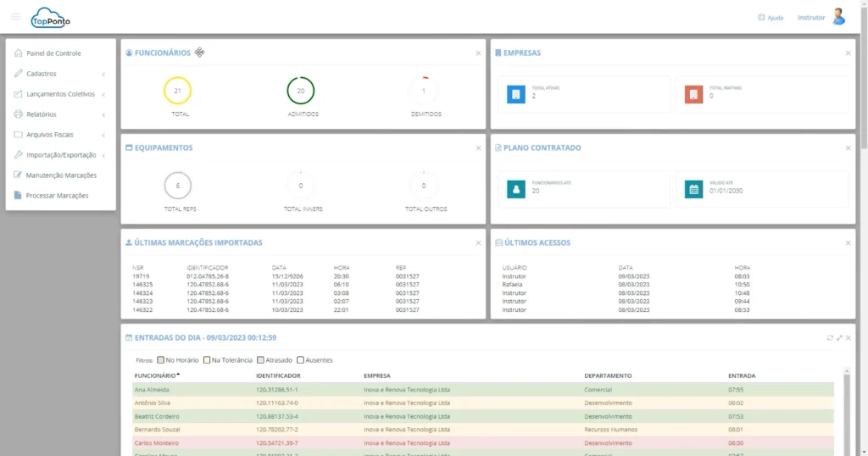
Task: Open Painel de Controle in sidebar
Action: pos(53,53)
